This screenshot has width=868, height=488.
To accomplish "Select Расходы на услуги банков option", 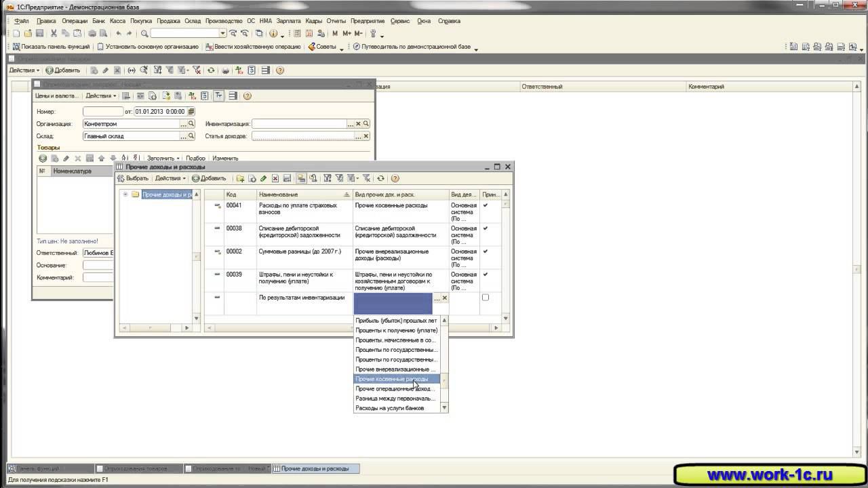I will click(x=397, y=408).
